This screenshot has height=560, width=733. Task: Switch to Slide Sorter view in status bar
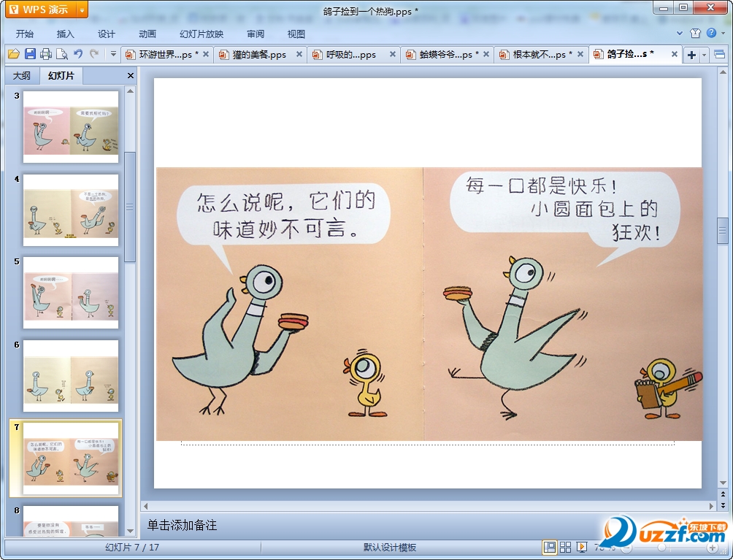pos(565,548)
